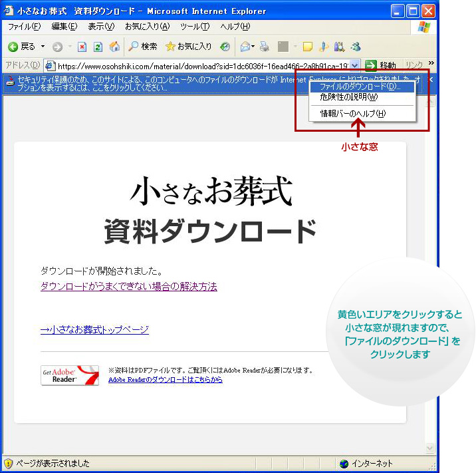Select 情報バーのヘルプ(H) menu entry
The height and width of the screenshot is (473, 476).
(x=362, y=113)
